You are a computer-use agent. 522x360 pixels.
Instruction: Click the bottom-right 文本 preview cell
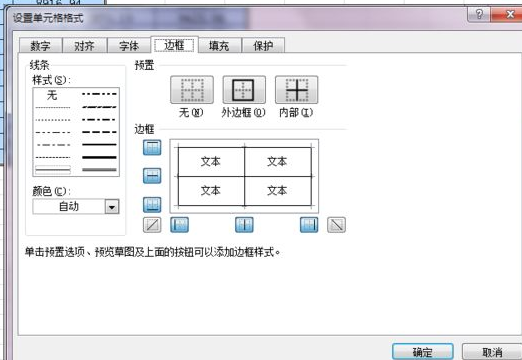[277, 191]
